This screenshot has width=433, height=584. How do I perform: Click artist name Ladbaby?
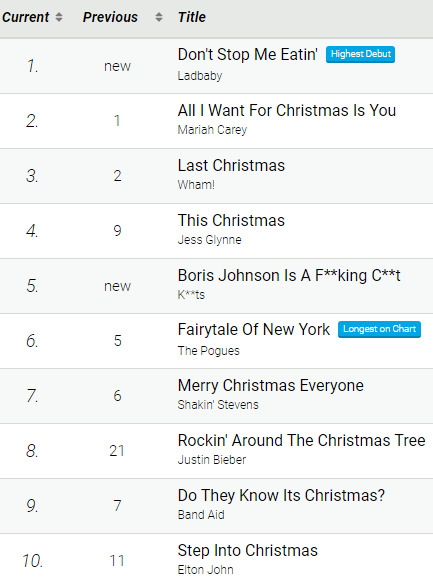click(200, 76)
